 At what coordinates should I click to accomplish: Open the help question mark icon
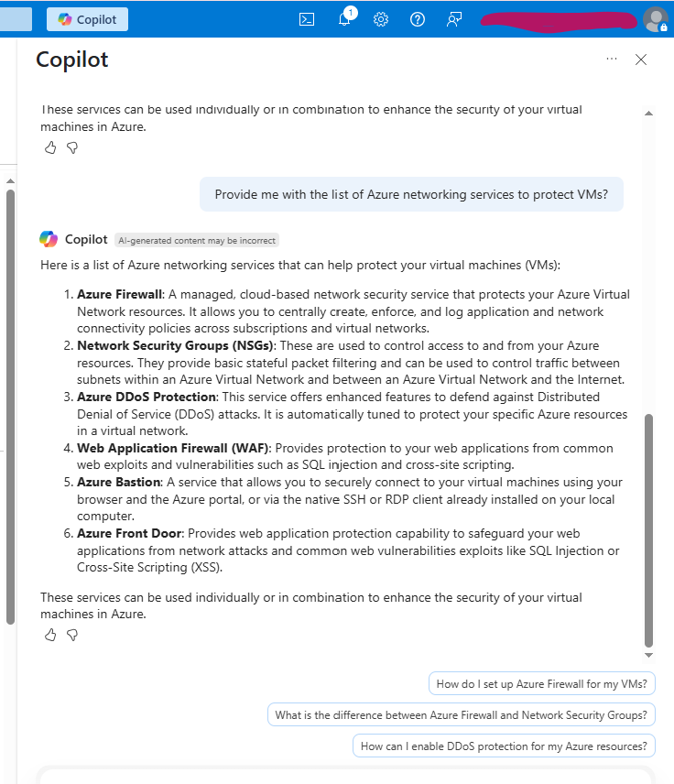click(418, 19)
